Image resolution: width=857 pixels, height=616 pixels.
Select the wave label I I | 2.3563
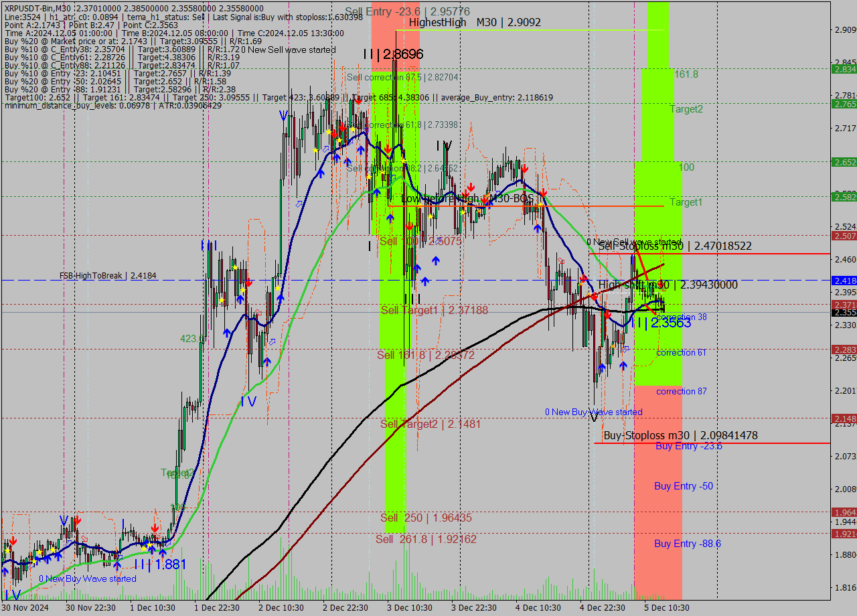point(661,323)
